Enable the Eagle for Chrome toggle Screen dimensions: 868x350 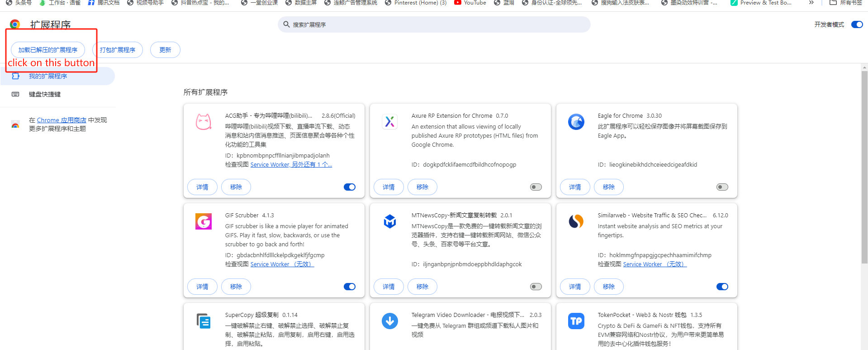click(722, 187)
